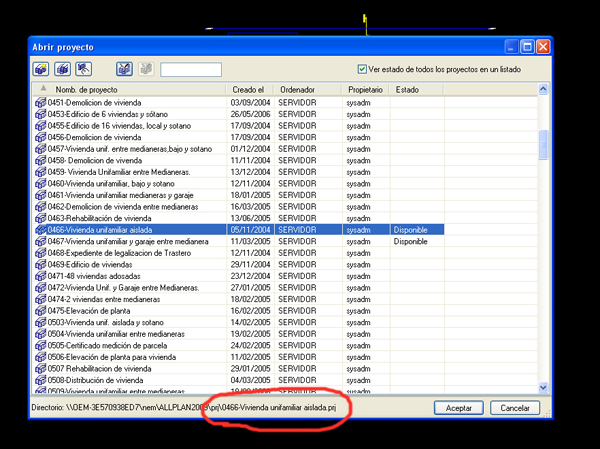Click date 27/01/2005 cell
600x449 pixels.
(250, 287)
